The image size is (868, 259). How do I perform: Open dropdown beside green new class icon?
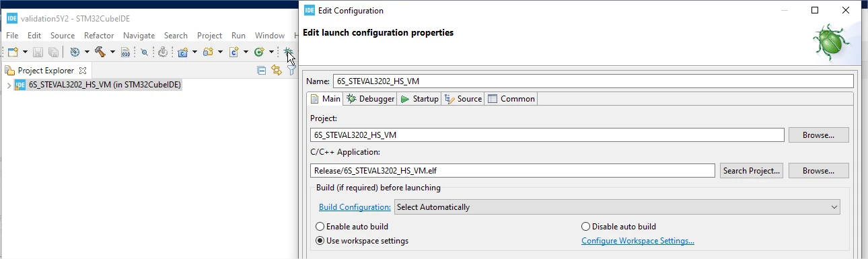coord(271,52)
